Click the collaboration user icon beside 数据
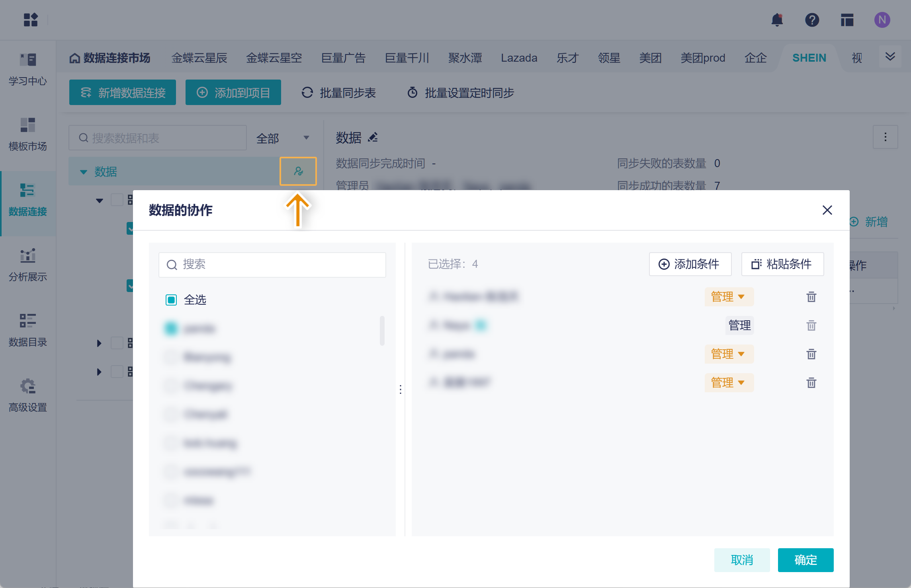 (x=298, y=171)
